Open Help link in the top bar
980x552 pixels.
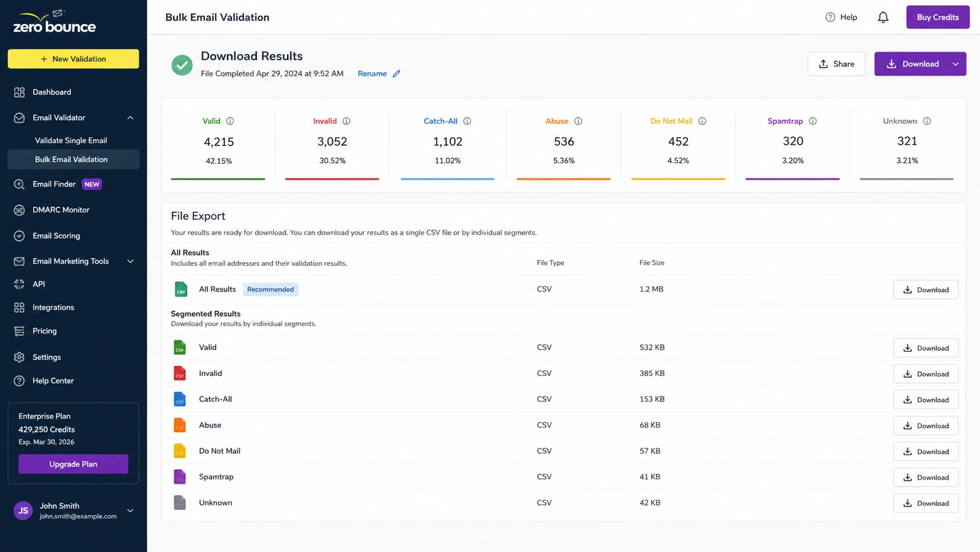coord(841,18)
